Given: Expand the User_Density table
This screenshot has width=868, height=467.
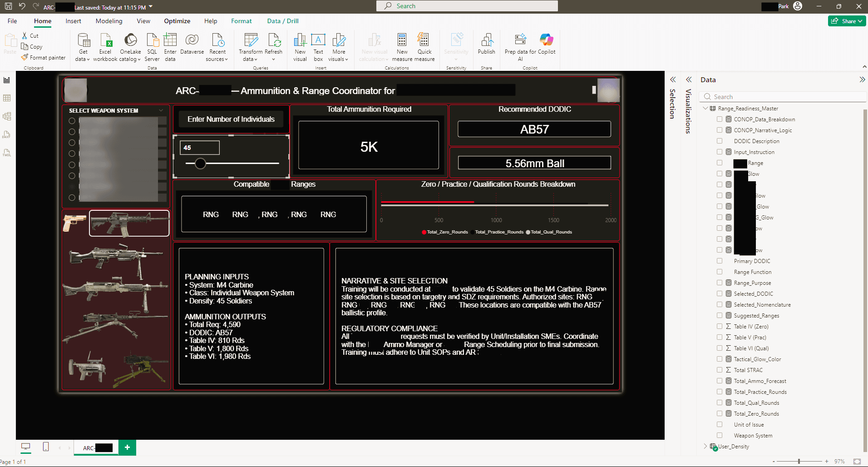Looking at the screenshot, I should click(705, 447).
